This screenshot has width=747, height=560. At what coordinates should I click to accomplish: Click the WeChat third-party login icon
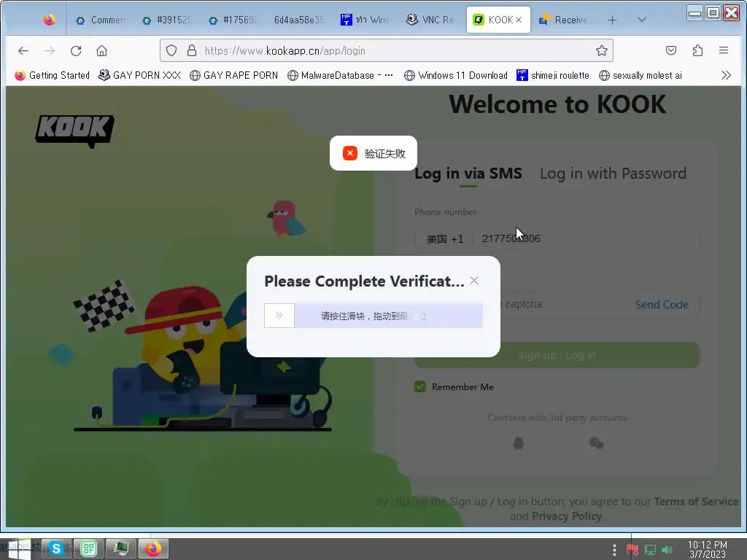[596, 443]
